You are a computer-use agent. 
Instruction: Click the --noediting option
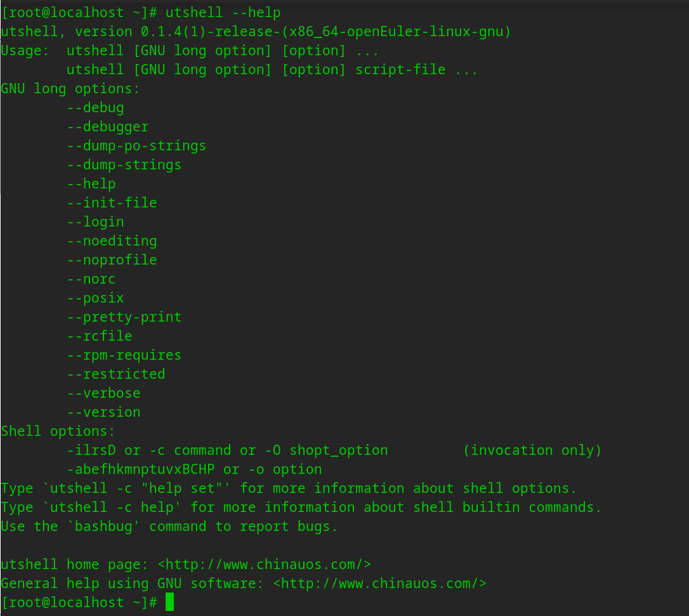pyautogui.click(x=112, y=241)
